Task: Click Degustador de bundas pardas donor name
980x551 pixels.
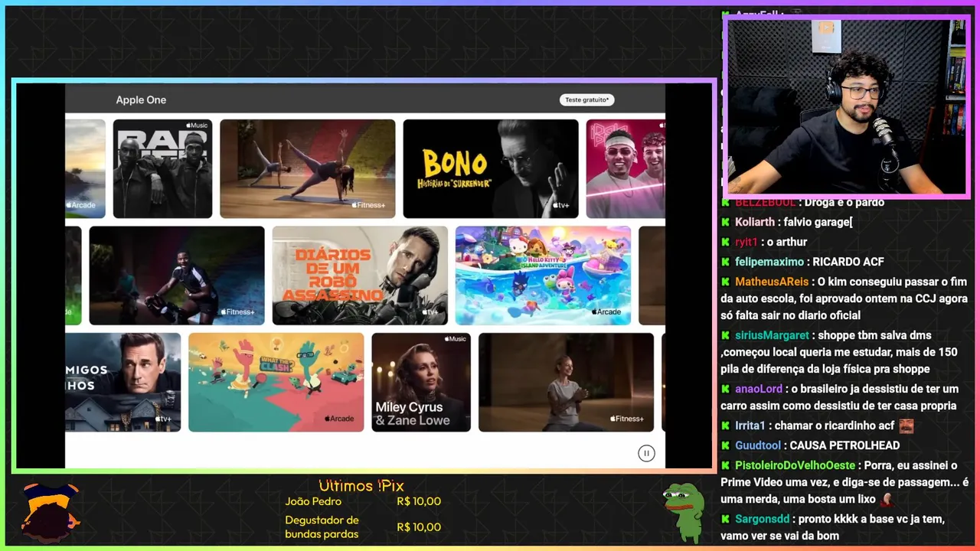Action: click(x=322, y=527)
